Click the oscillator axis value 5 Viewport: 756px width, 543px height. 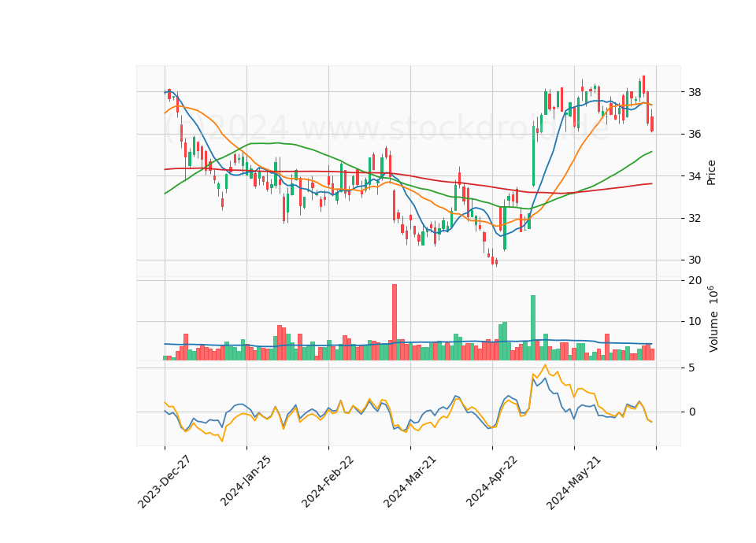pyautogui.click(x=691, y=368)
